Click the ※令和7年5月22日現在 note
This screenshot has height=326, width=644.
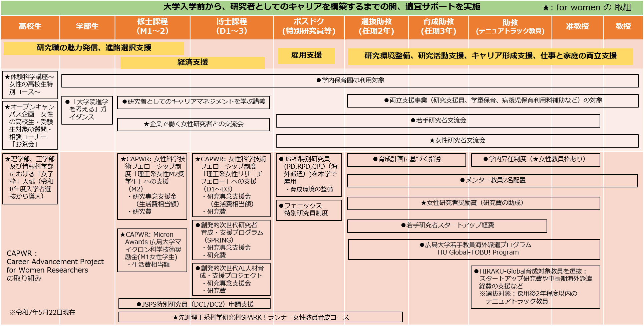point(42,313)
